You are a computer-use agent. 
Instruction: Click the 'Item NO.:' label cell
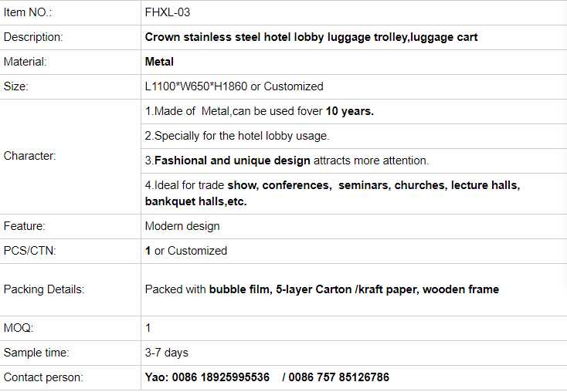point(28,12)
